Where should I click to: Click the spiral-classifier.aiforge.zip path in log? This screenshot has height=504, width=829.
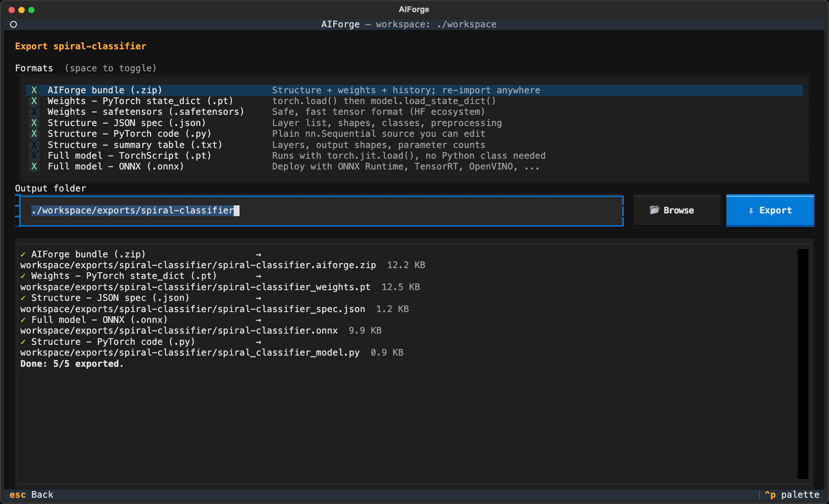[198, 265]
